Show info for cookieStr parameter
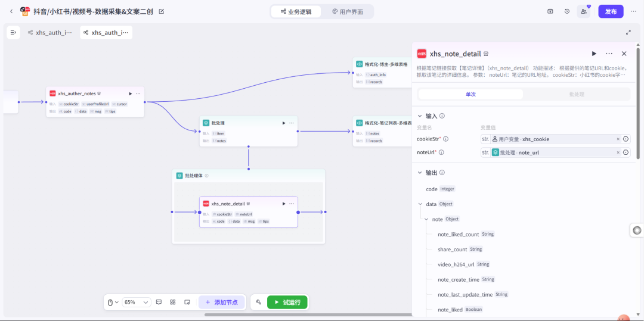The image size is (644, 321). (x=445, y=139)
